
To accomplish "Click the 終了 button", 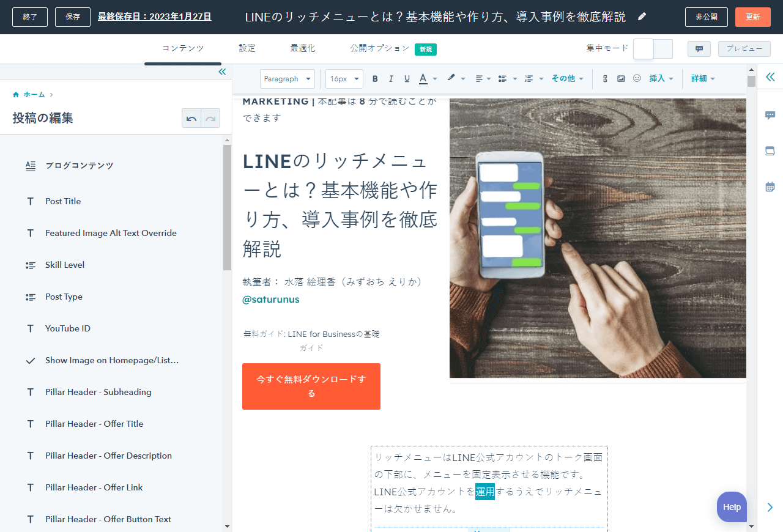I will (x=30, y=17).
